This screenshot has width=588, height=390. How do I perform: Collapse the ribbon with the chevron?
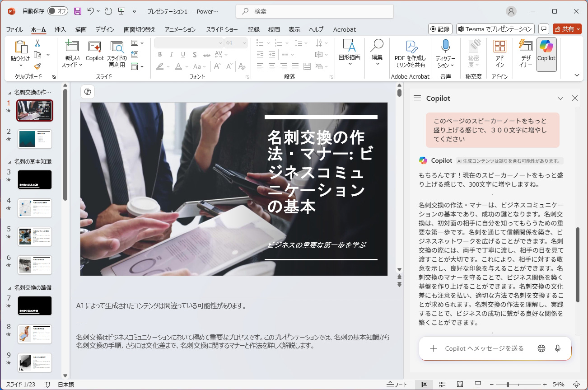(577, 75)
